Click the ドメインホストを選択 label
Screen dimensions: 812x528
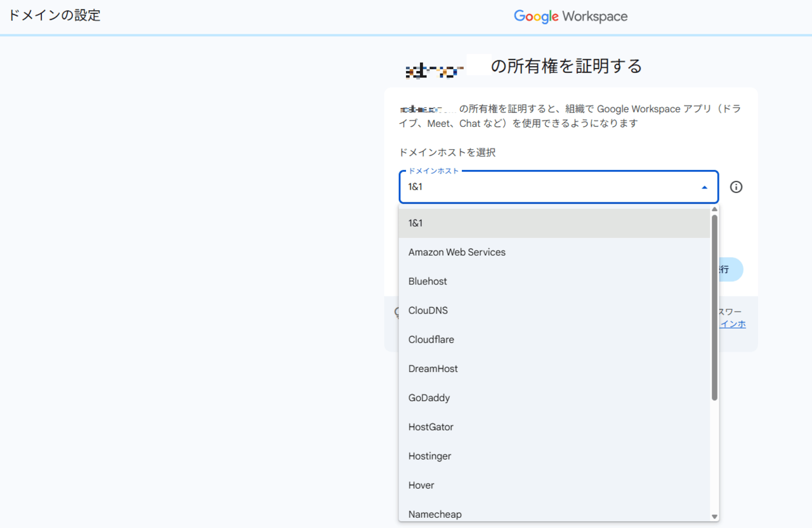[x=447, y=152]
